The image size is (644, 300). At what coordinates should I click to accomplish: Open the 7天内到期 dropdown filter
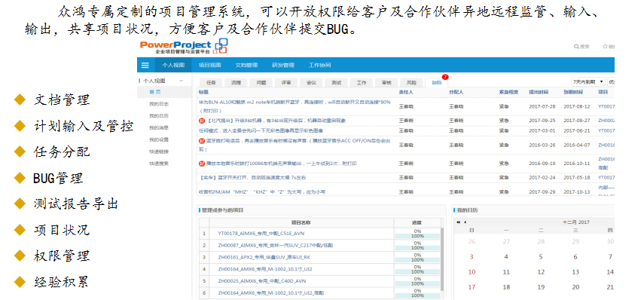tap(588, 81)
